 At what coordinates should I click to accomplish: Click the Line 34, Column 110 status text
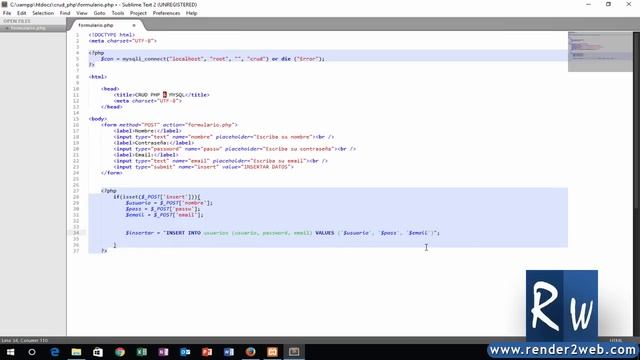coord(24,340)
